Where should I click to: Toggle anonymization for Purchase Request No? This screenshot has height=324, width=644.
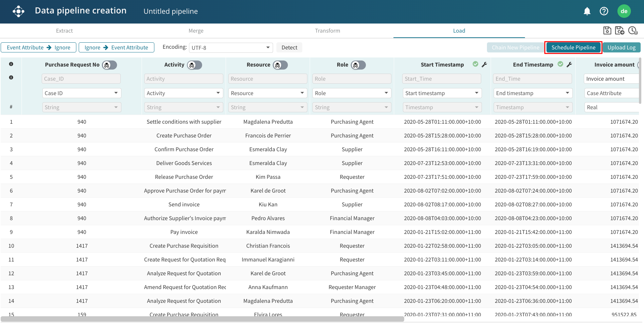pyautogui.click(x=110, y=65)
